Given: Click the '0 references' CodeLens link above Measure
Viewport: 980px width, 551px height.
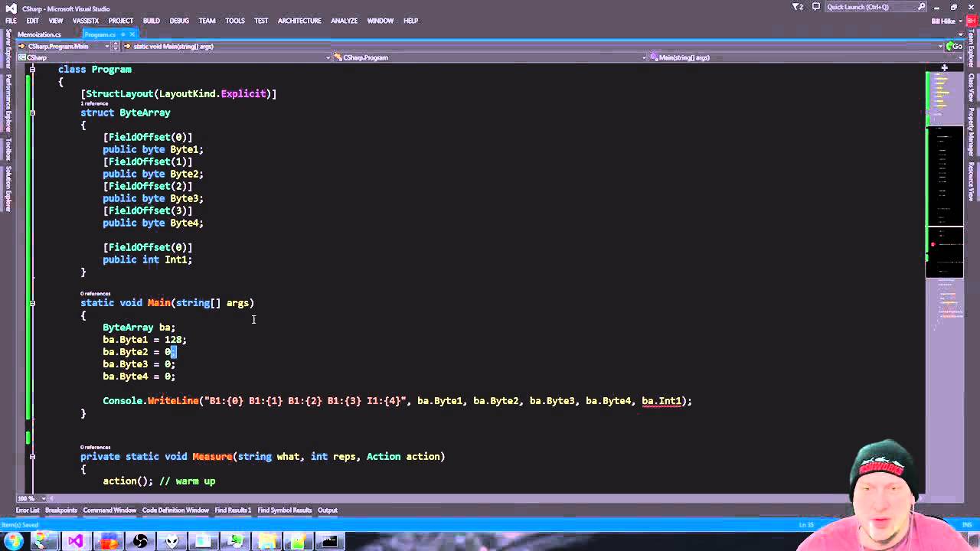Looking at the screenshot, I should (x=96, y=448).
